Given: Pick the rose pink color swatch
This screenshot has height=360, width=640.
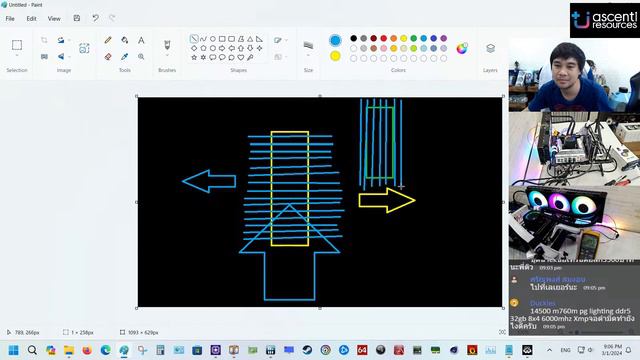Looking at the screenshot, I should tap(384, 48).
